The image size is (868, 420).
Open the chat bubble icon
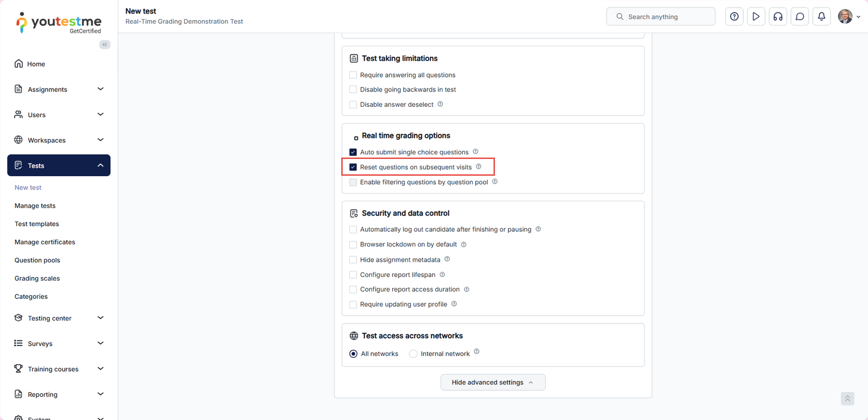click(x=800, y=17)
